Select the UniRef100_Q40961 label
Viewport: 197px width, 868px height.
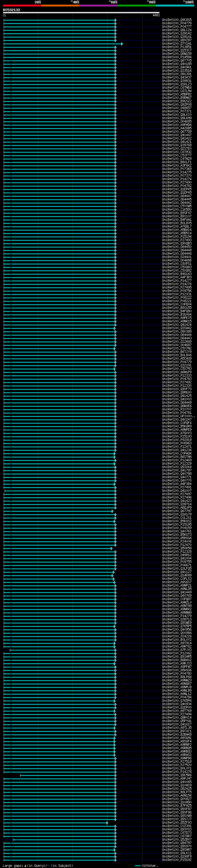(x=177, y=67)
